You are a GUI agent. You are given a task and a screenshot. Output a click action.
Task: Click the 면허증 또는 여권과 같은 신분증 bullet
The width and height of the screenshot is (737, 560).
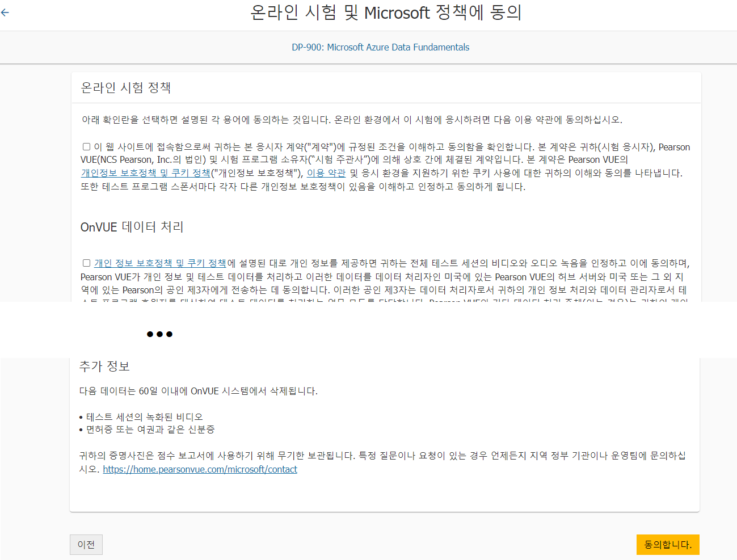pyautogui.click(x=150, y=430)
